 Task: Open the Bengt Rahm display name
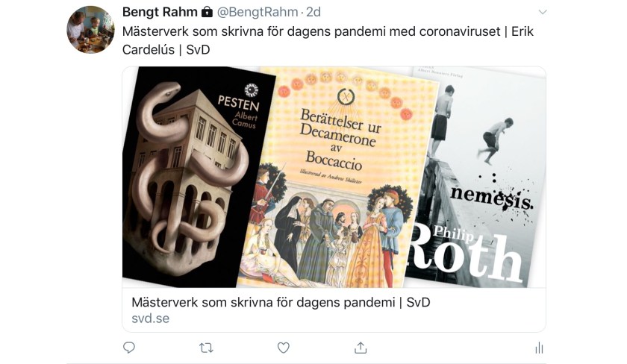[x=160, y=12]
